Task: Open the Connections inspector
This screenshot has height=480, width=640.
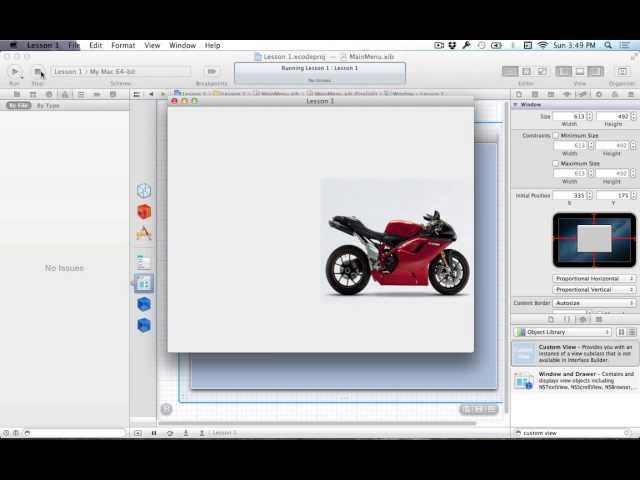Action: [x=599, y=94]
